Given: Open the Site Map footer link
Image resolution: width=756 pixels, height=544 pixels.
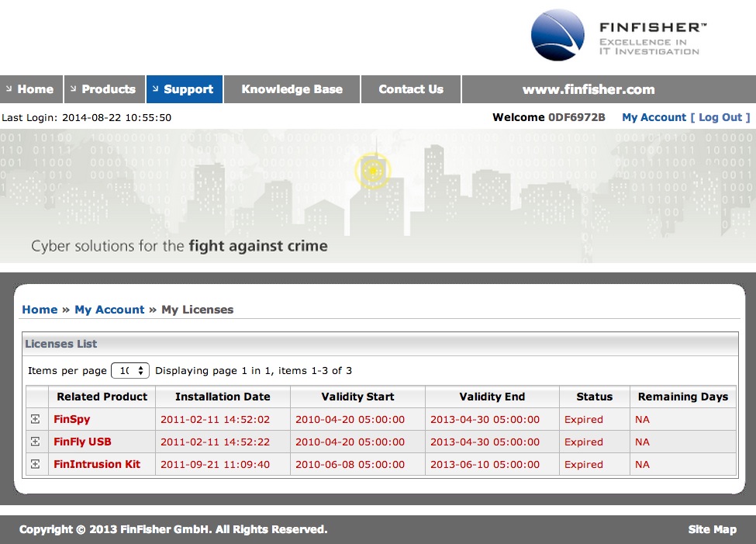Looking at the screenshot, I should [x=712, y=529].
